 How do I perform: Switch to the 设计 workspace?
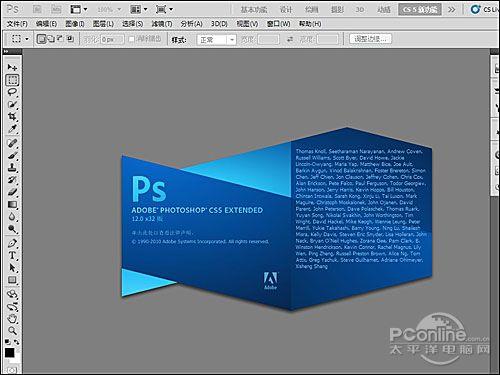pyautogui.click(x=286, y=10)
